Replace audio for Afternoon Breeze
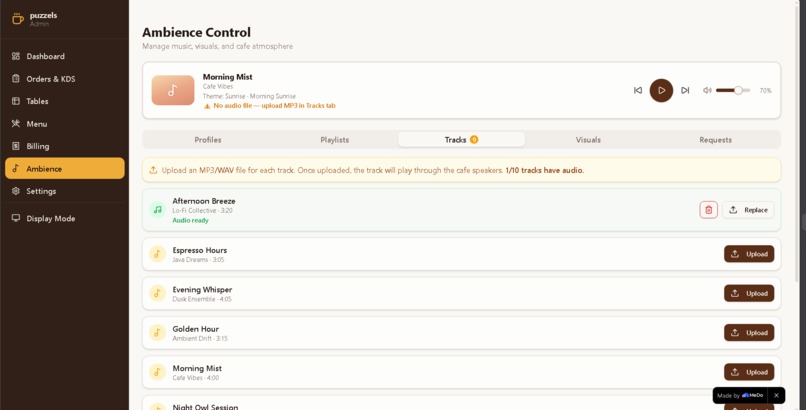The image size is (806, 410). [x=748, y=210]
